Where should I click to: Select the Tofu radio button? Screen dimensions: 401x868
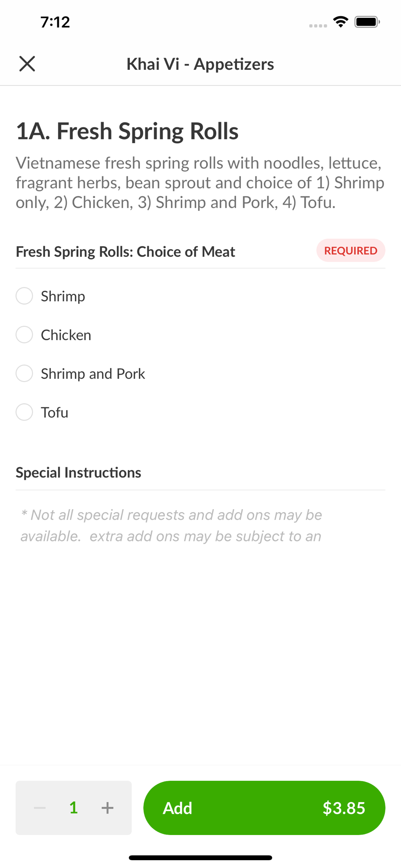click(x=24, y=412)
